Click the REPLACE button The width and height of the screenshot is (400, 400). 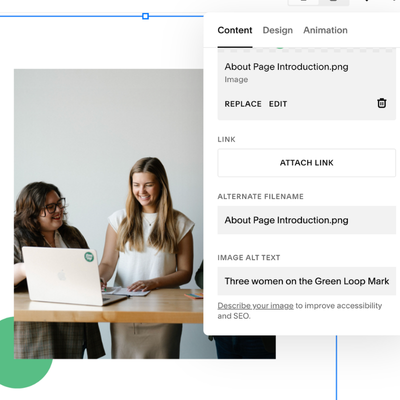coord(243,104)
